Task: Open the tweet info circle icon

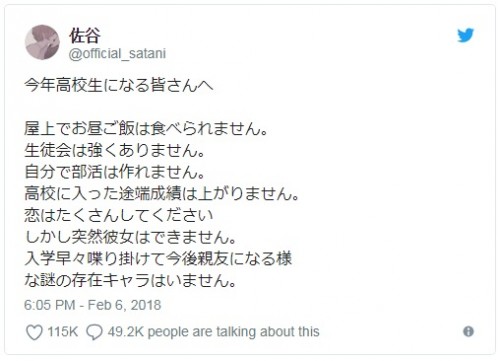Action: pyautogui.click(x=468, y=331)
